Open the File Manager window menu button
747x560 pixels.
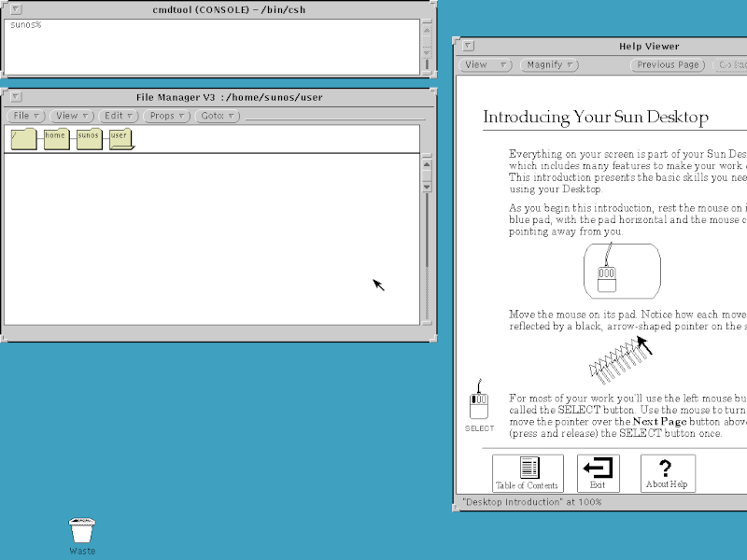15,97
